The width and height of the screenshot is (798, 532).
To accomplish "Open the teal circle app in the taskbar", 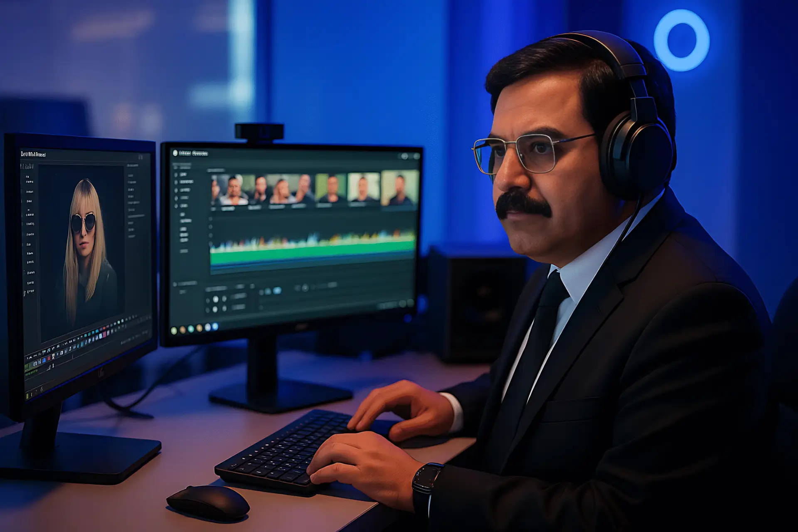I will coord(191,329).
